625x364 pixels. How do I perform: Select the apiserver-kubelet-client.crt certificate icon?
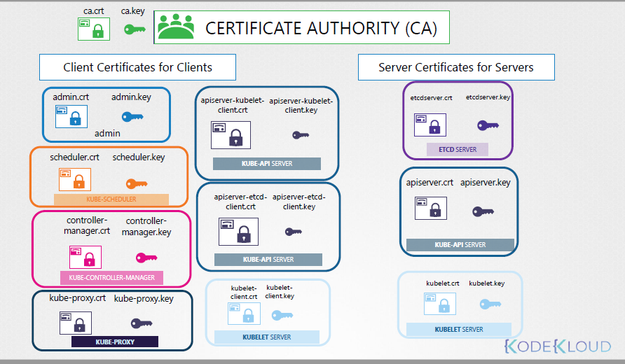[231, 135]
